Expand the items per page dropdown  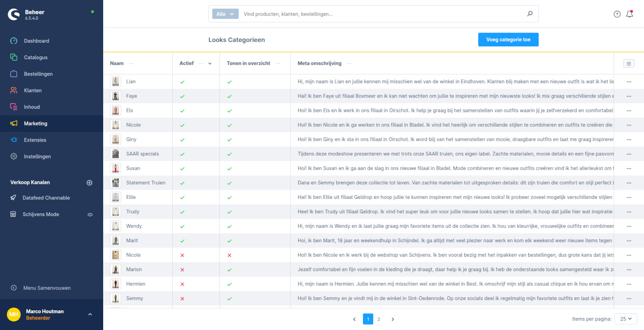625,319
